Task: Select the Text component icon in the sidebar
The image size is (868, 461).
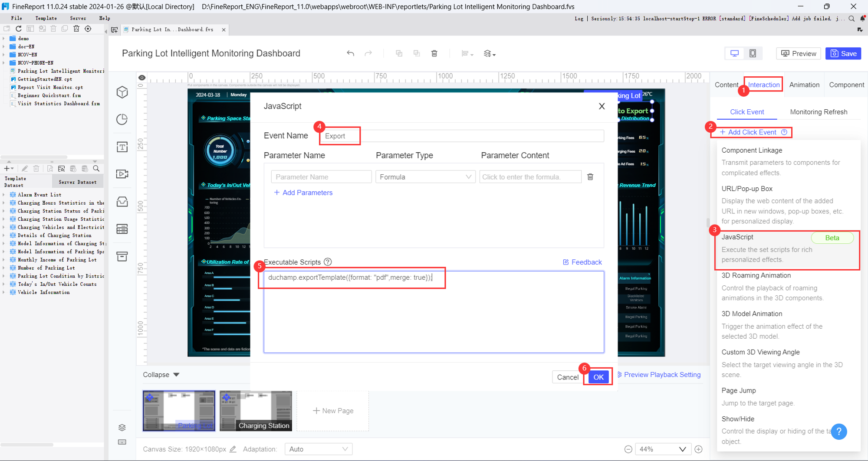Action: point(122,147)
